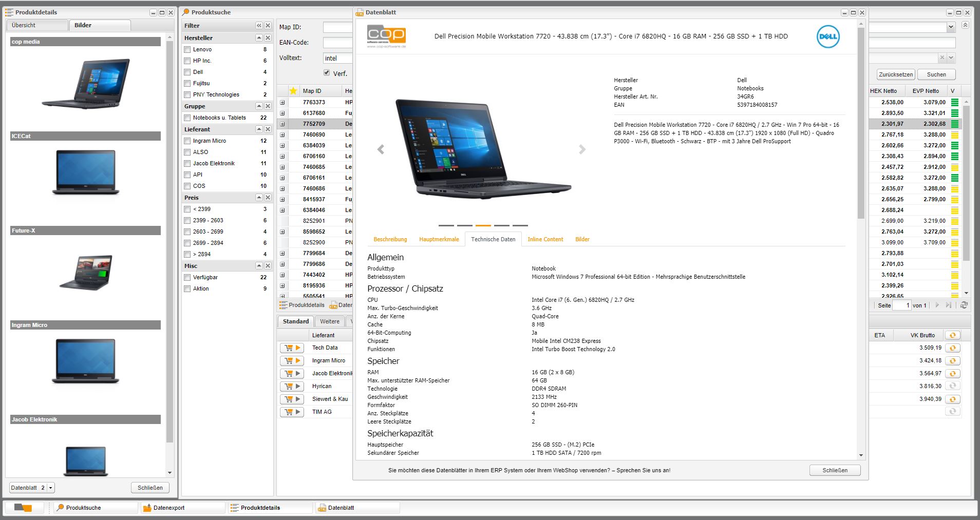
Task: Expand row with Map ID 7460690
Action: (282, 134)
